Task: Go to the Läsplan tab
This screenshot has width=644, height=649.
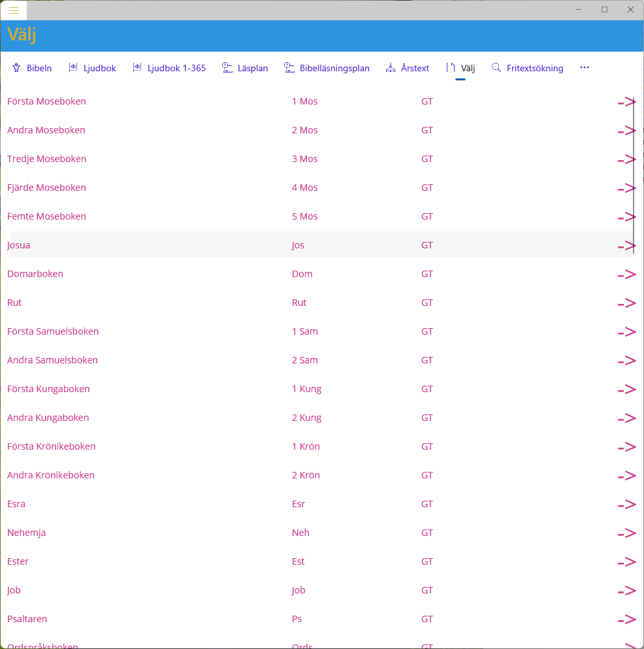Action: 245,68
